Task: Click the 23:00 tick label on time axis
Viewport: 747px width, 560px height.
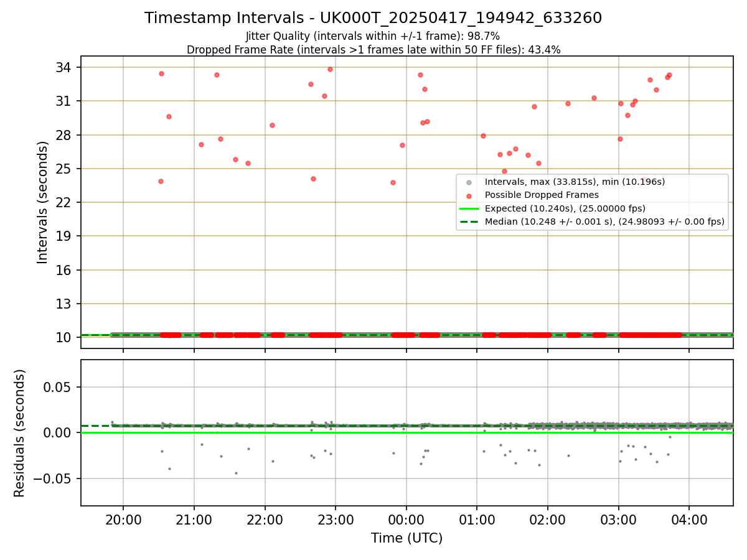Action: click(336, 519)
